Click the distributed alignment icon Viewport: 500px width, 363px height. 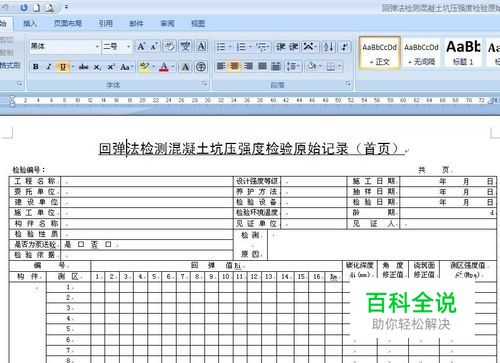[x=276, y=66]
